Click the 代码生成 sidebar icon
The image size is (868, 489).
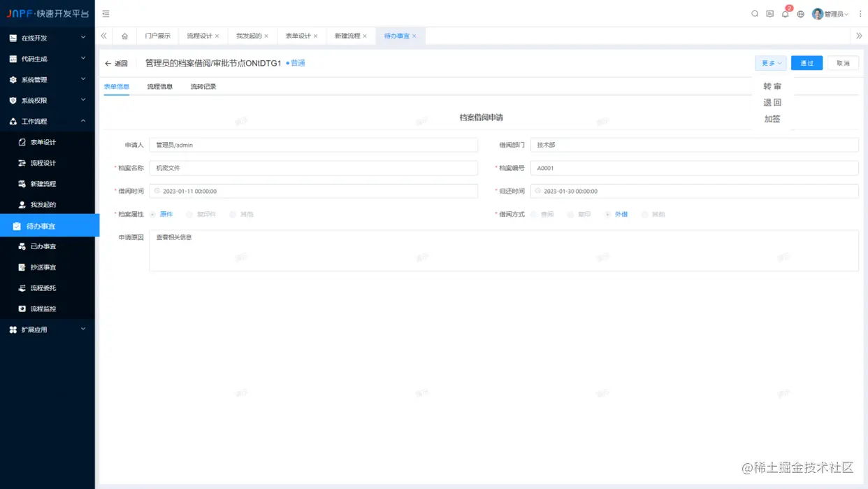pos(13,59)
